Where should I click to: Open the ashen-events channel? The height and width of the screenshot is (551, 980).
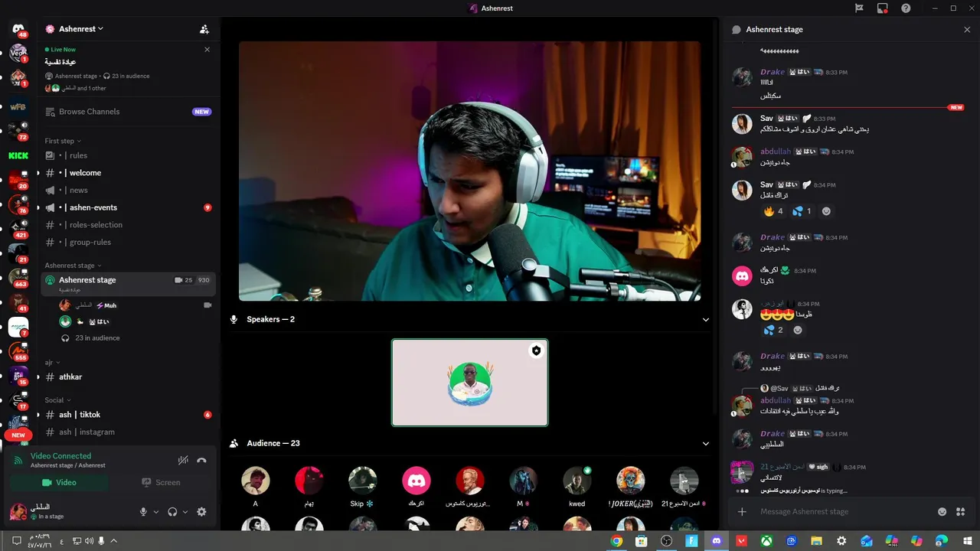pyautogui.click(x=127, y=207)
